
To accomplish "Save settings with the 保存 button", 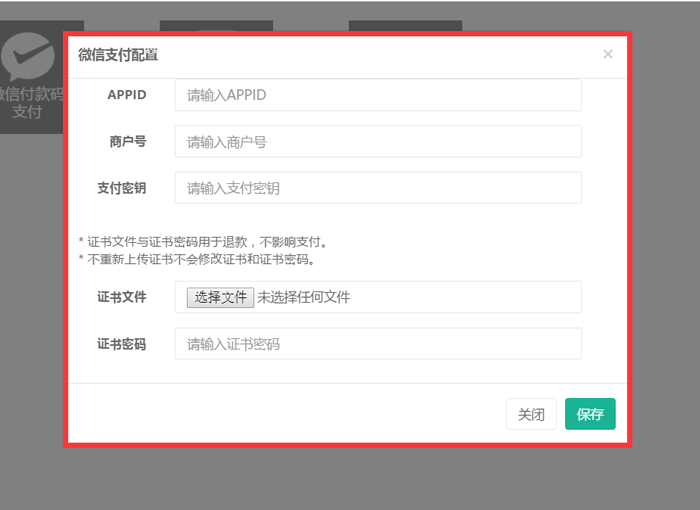I will point(590,414).
